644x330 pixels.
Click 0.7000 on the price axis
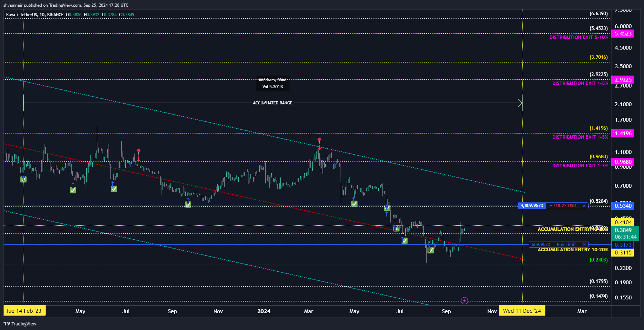coord(623,186)
